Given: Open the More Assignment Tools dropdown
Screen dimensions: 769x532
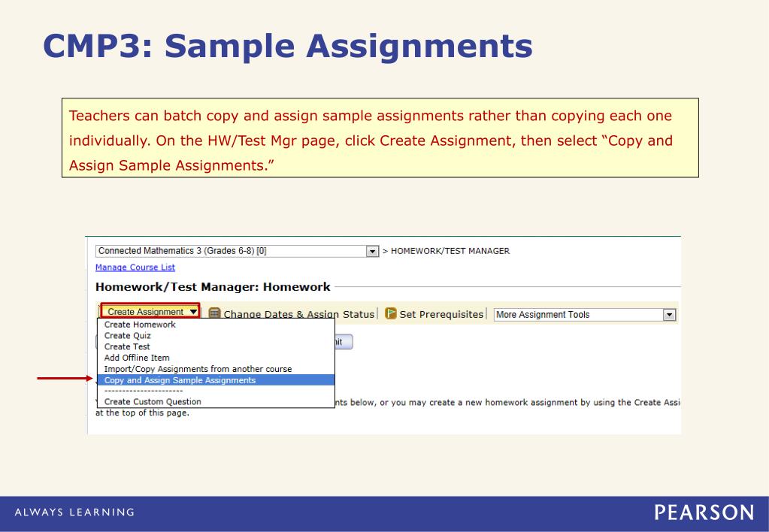Looking at the screenshot, I should 585,315.
